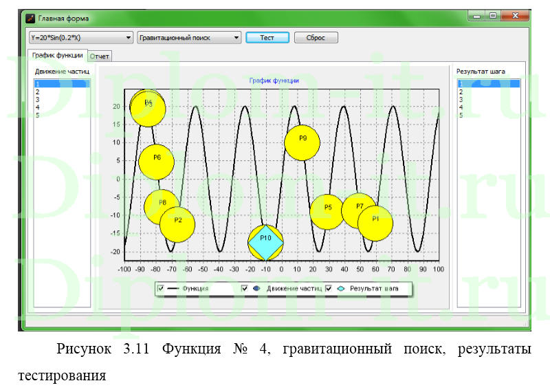
Task: Click the Сброс reset button
Action: 316,37
